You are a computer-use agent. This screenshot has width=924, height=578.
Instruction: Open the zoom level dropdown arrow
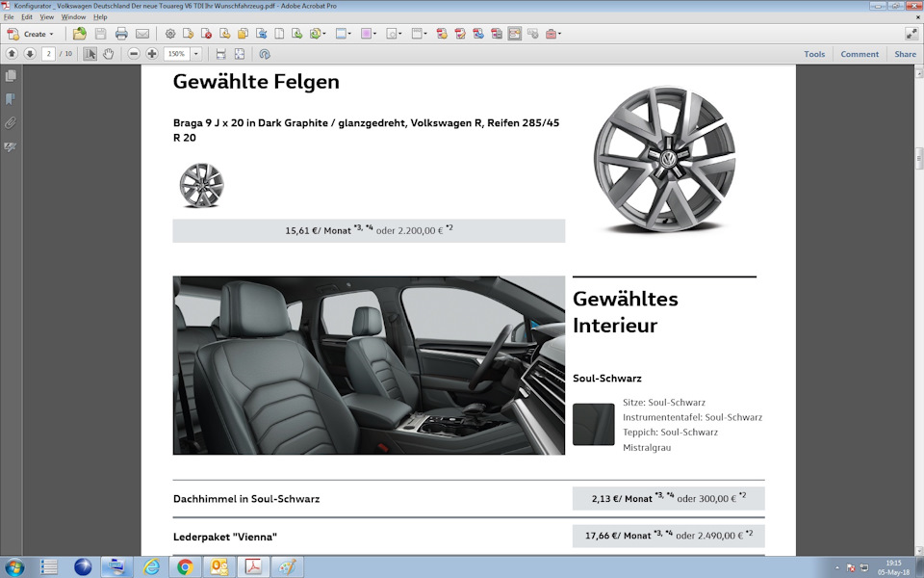pyautogui.click(x=196, y=54)
